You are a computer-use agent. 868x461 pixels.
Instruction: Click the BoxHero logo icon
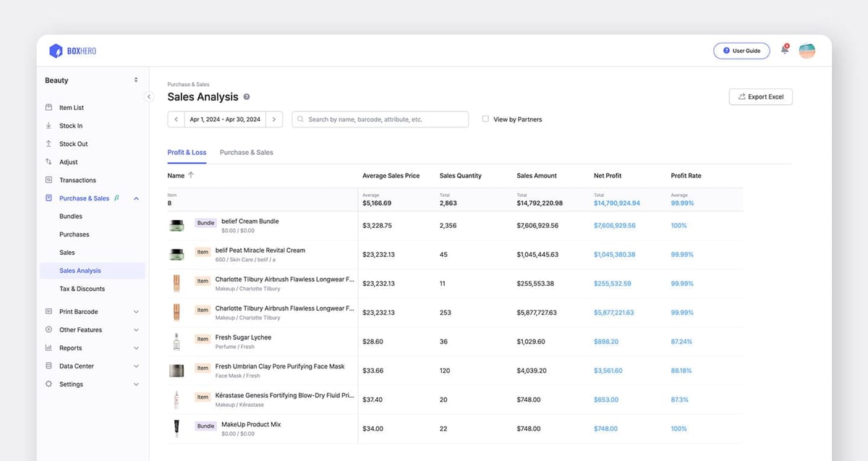click(56, 51)
